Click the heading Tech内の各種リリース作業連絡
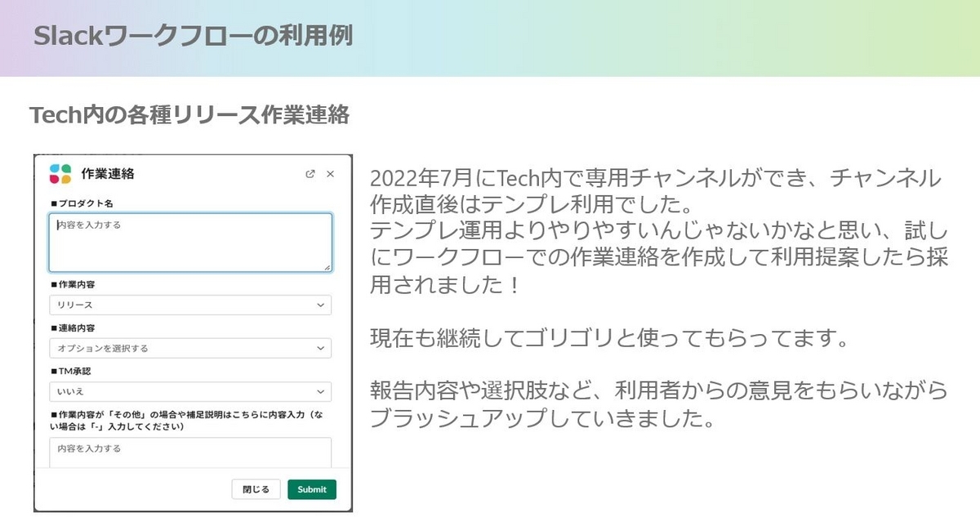The height and width of the screenshot is (517, 980). point(189,115)
